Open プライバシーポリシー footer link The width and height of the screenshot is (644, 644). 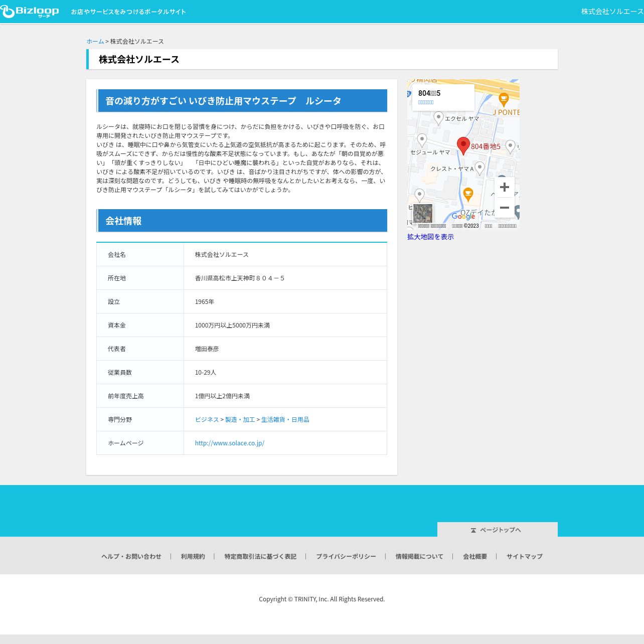346,556
